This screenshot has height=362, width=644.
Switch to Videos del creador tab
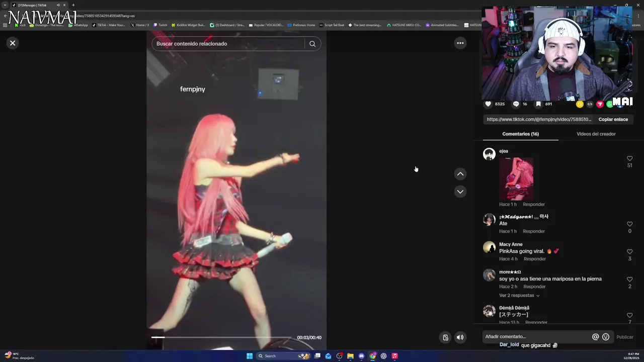pyautogui.click(x=596, y=134)
